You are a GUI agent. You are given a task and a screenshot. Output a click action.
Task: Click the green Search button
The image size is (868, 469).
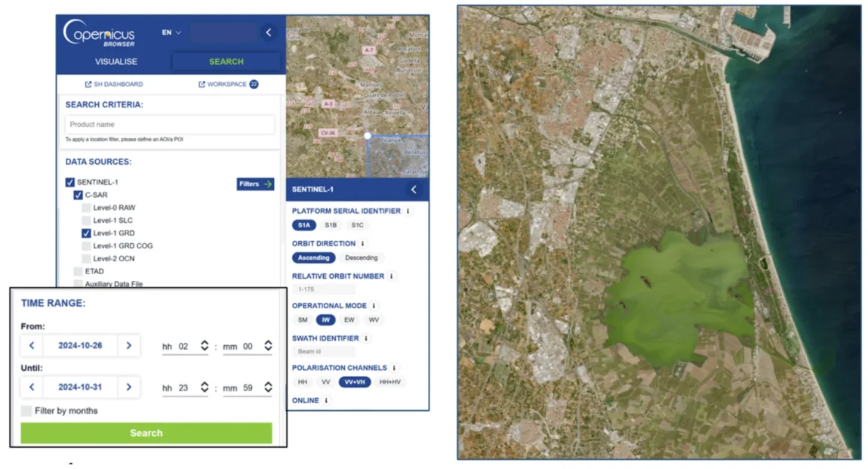(x=146, y=433)
